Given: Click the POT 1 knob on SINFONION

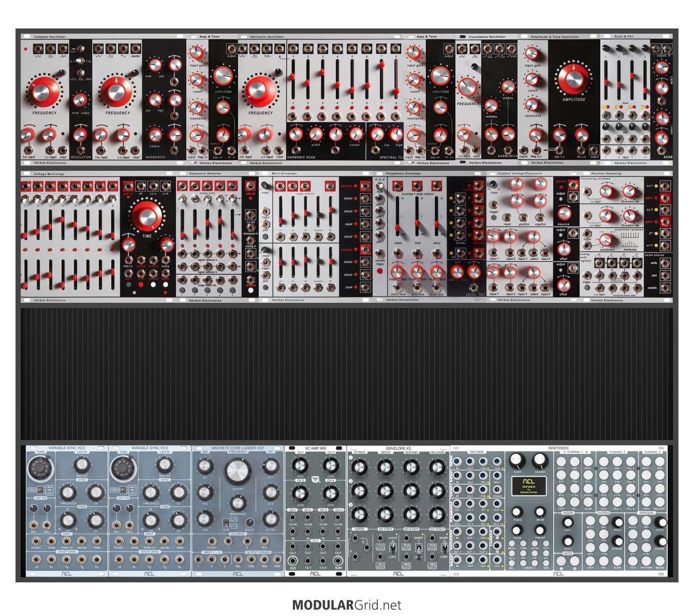Looking at the screenshot, I should [568, 523].
